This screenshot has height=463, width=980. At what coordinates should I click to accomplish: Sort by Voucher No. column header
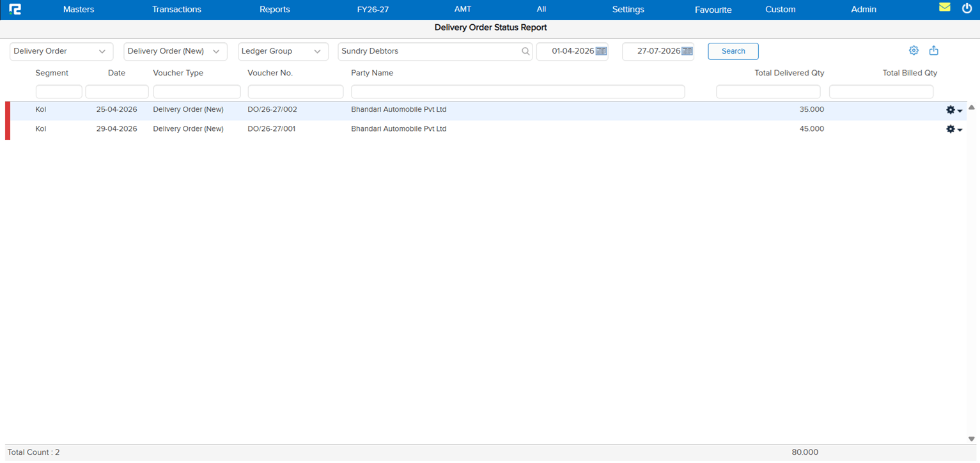point(270,73)
